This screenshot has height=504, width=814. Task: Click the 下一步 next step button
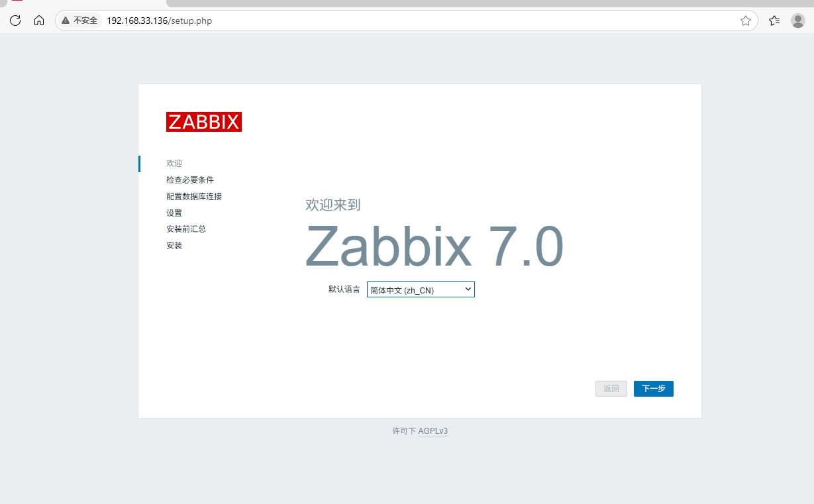[x=654, y=389]
